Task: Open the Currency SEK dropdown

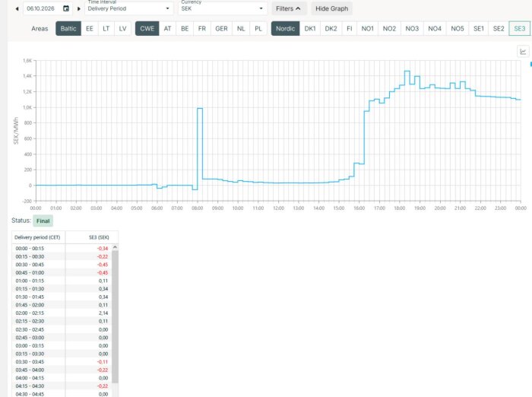Action: [x=222, y=8]
